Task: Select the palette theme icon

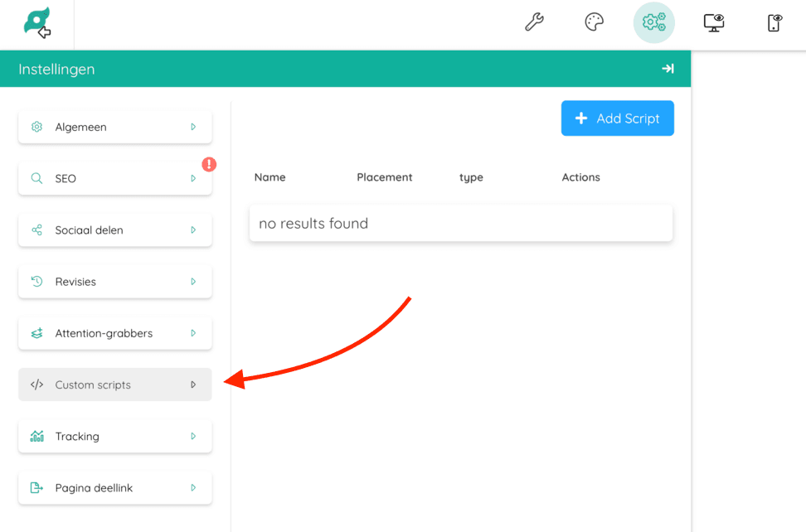Action: pyautogui.click(x=594, y=22)
